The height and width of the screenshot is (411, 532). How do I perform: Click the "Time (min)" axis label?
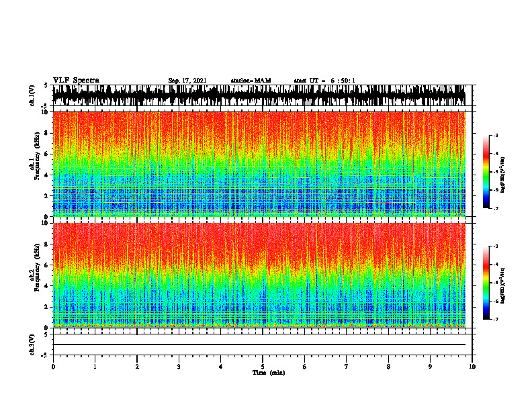click(x=269, y=373)
